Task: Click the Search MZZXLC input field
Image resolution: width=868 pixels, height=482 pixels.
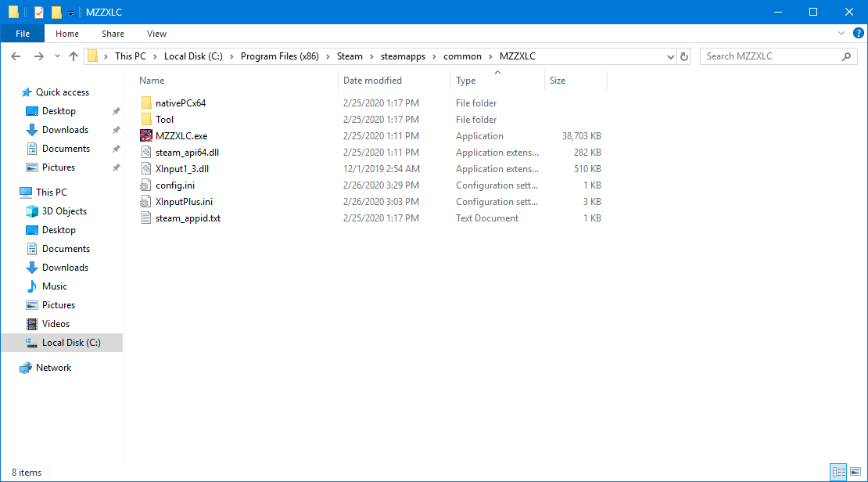Action: pos(770,56)
